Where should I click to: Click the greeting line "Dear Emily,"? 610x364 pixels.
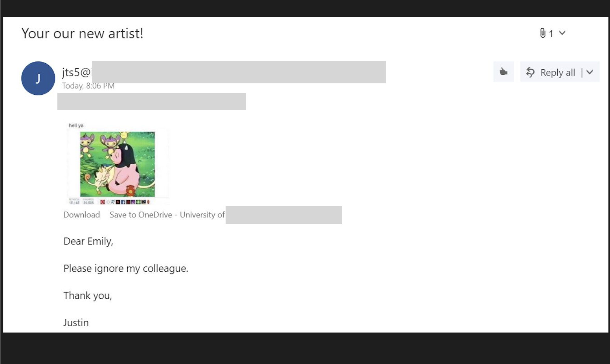[88, 241]
